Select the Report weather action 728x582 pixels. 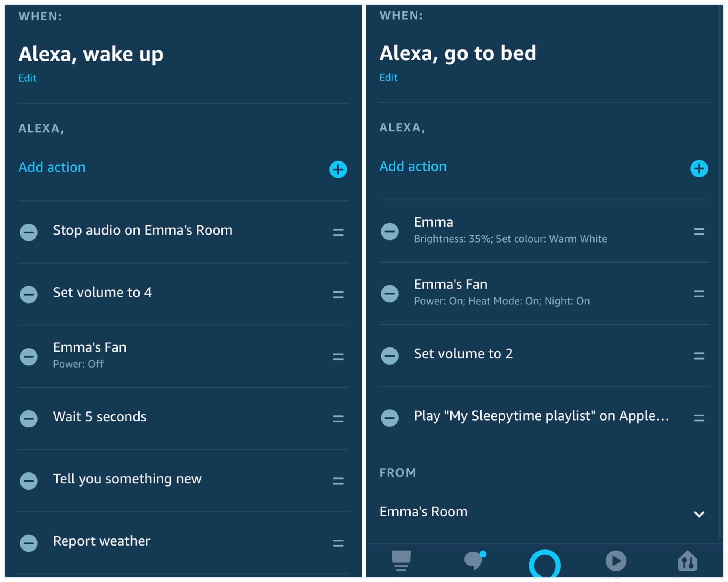[x=101, y=541]
